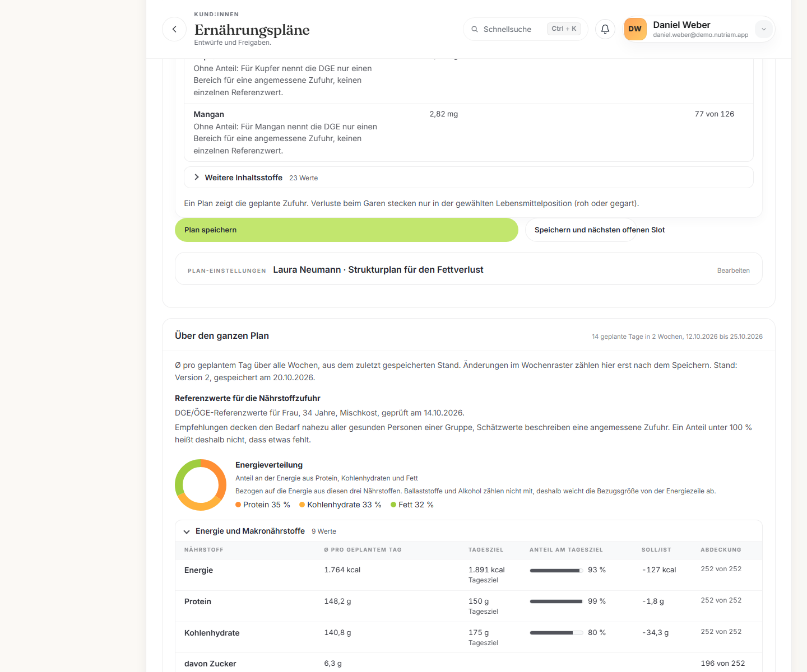Click the search magnifier icon
Screen dimensions: 807x672
coord(475,29)
